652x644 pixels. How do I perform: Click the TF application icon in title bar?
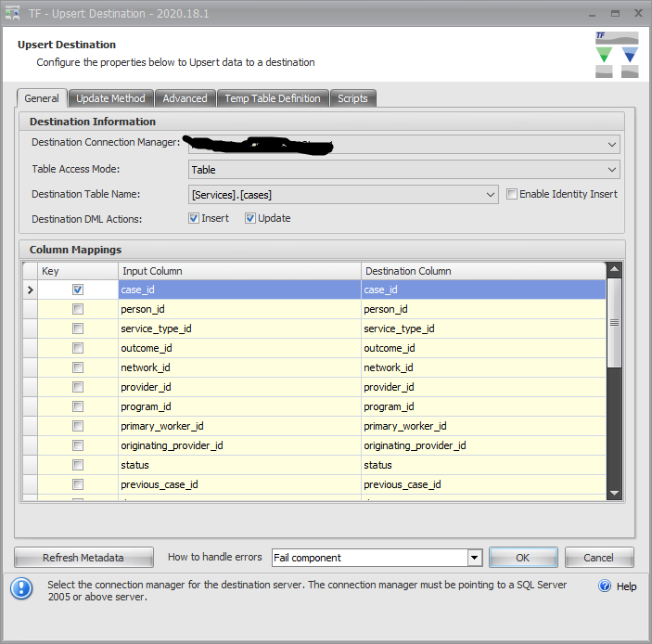(x=12, y=13)
